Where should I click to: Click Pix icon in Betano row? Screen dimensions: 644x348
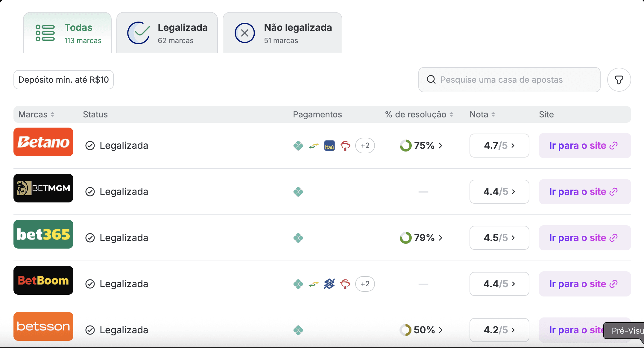(298, 146)
